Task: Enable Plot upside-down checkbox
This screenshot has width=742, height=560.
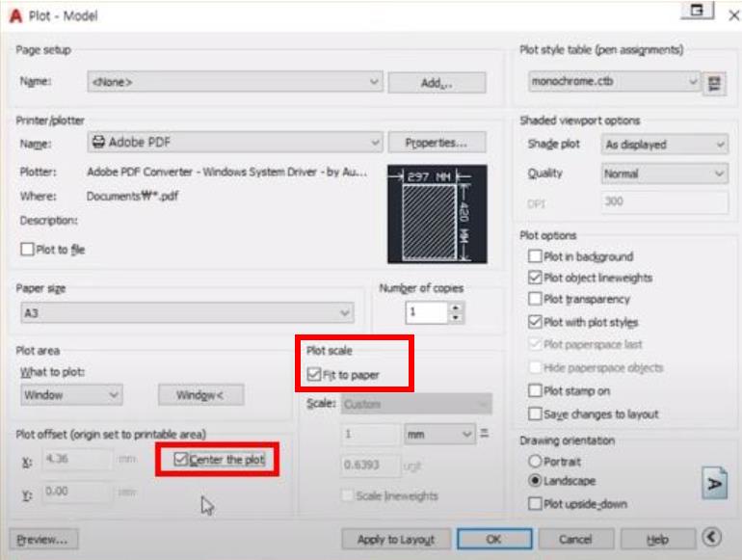Action: [535, 503]
